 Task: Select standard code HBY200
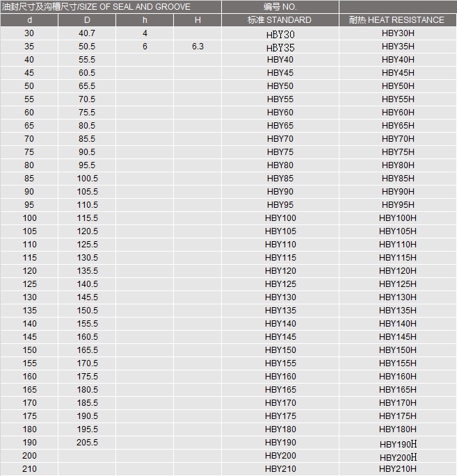280,456
